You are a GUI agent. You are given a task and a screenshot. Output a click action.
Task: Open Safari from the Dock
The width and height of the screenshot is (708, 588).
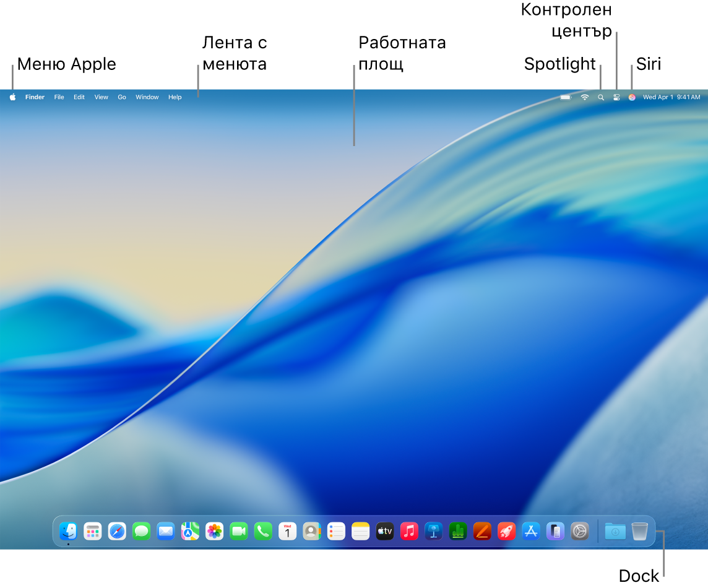pyautogui.click(x=117, y=531)
